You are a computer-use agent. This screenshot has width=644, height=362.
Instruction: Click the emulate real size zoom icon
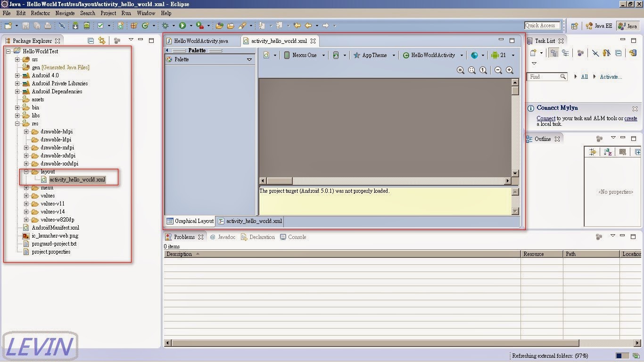(461, 70)
